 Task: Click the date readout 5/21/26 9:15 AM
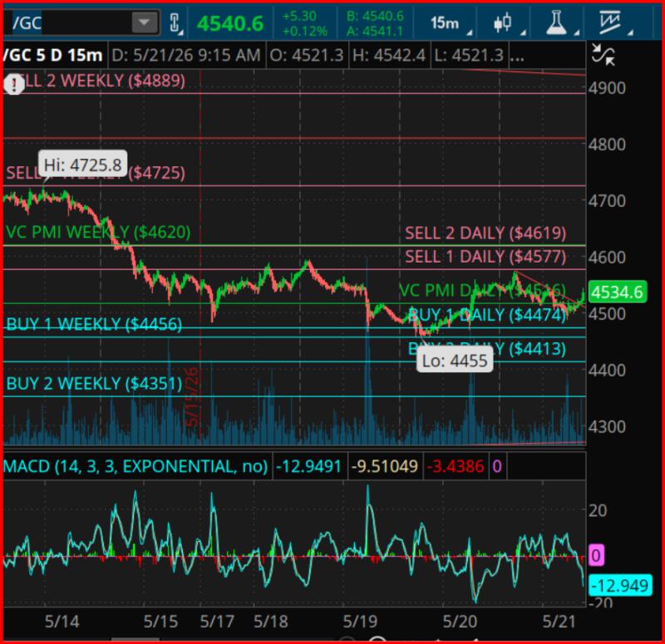(x=186, y=55)
